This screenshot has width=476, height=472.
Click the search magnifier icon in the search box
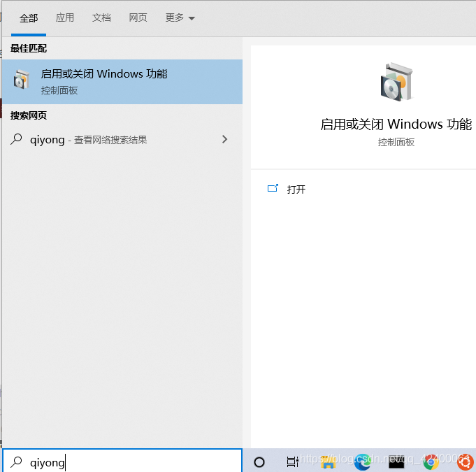click(16, 462)
